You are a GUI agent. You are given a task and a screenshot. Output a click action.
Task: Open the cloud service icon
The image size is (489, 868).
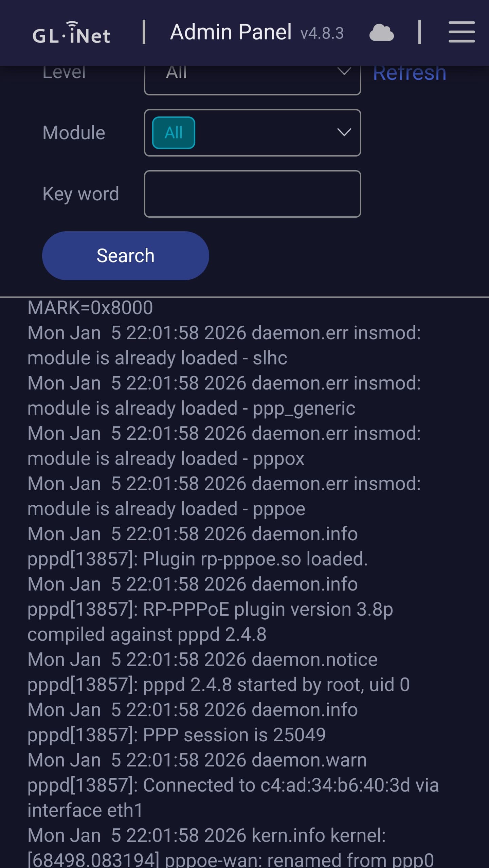coord(381,33)
